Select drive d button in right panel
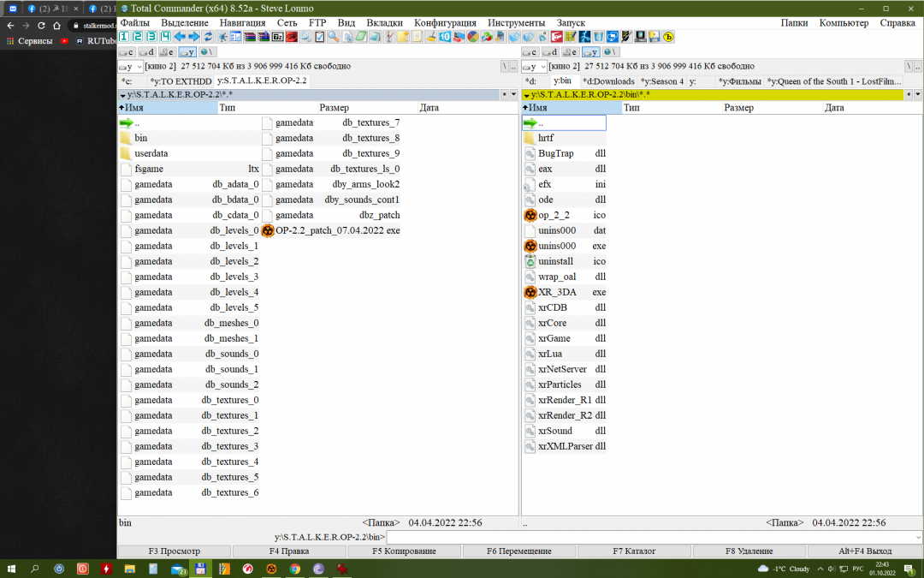The image size is (924, 578). [550, 52]
